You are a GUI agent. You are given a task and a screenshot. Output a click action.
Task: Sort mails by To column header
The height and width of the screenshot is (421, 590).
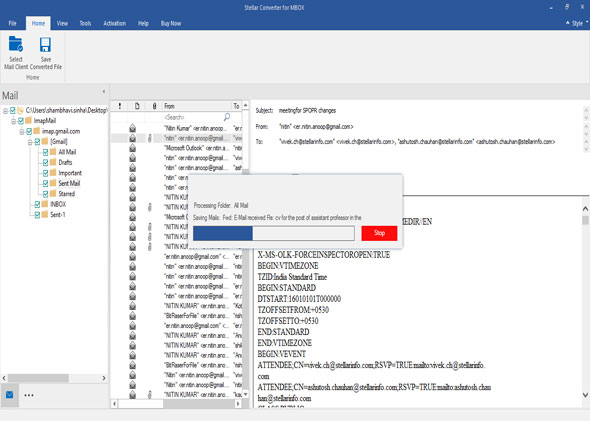(236, 106)
